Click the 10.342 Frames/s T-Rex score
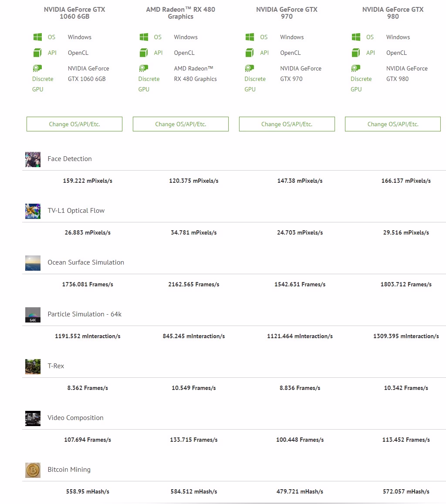This screenshot has height=504, width=446. 406,388
